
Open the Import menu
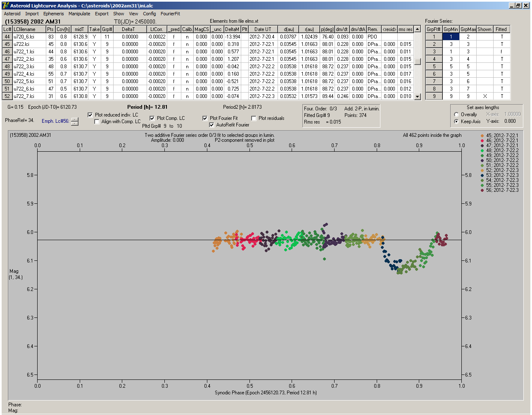(32, 14)
